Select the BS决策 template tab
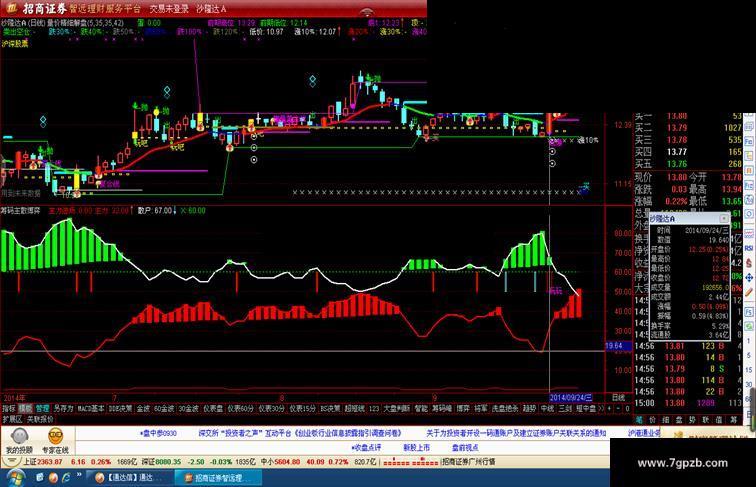 point(330,408)
